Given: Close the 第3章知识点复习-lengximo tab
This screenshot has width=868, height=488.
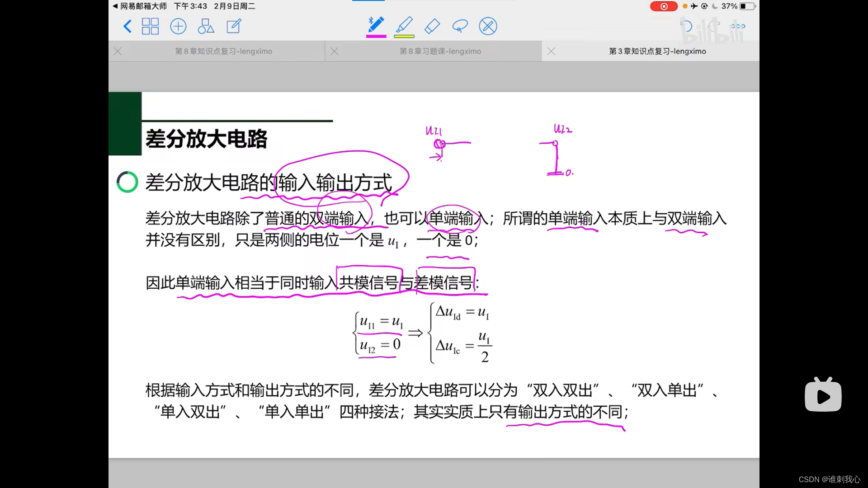Looking at the screenshot, I should tap(551, 52).
